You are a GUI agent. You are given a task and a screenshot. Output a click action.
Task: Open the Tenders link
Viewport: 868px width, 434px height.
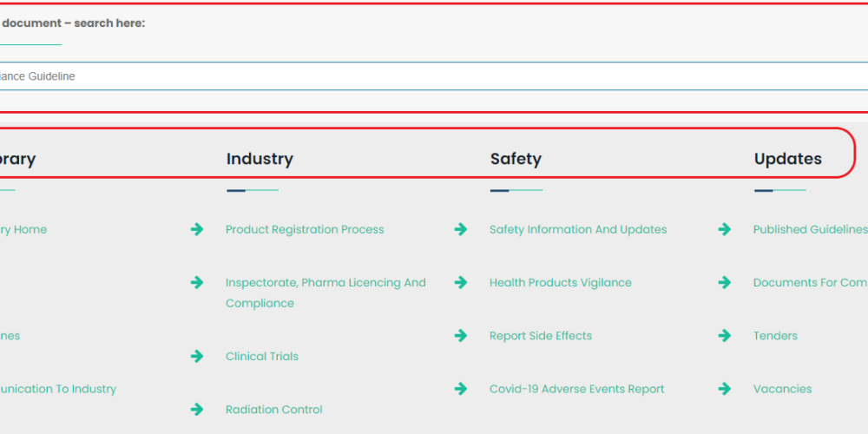pyautogui.click(x=775, y=335)
